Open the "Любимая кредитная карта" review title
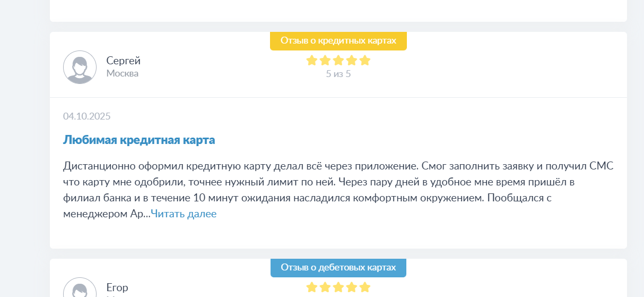Viewport: 644px width, 297px height. (x=139, y=140)
